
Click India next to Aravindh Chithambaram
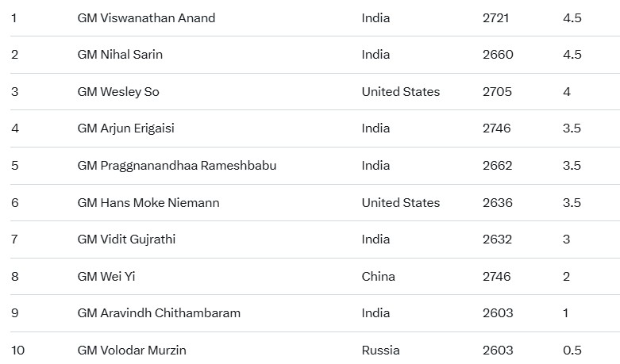tap(375, 313)
